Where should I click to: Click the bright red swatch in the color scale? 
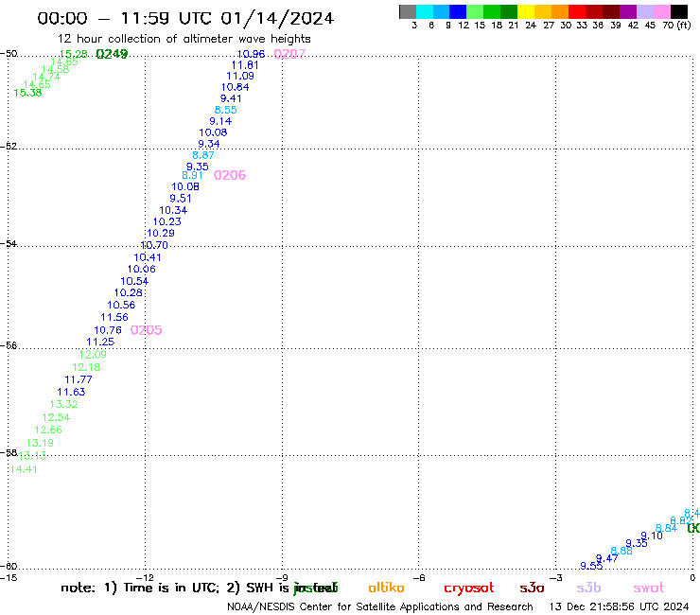coord(577,11)
